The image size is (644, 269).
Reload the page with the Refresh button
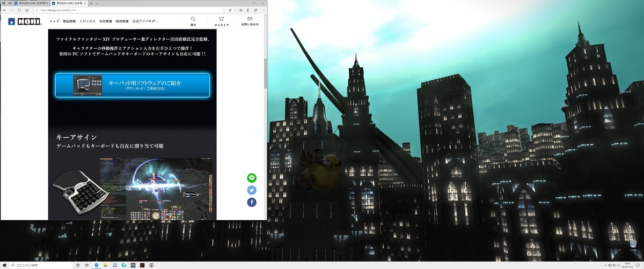coord(19,10)
